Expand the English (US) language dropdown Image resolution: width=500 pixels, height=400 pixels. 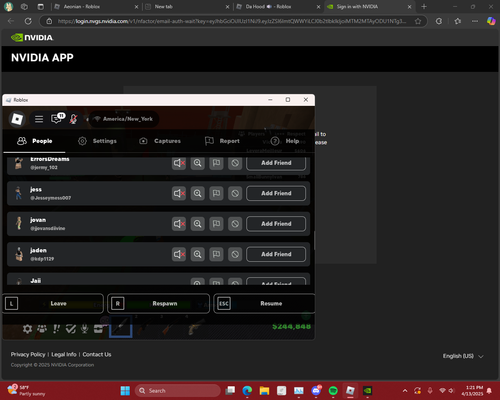463,356
